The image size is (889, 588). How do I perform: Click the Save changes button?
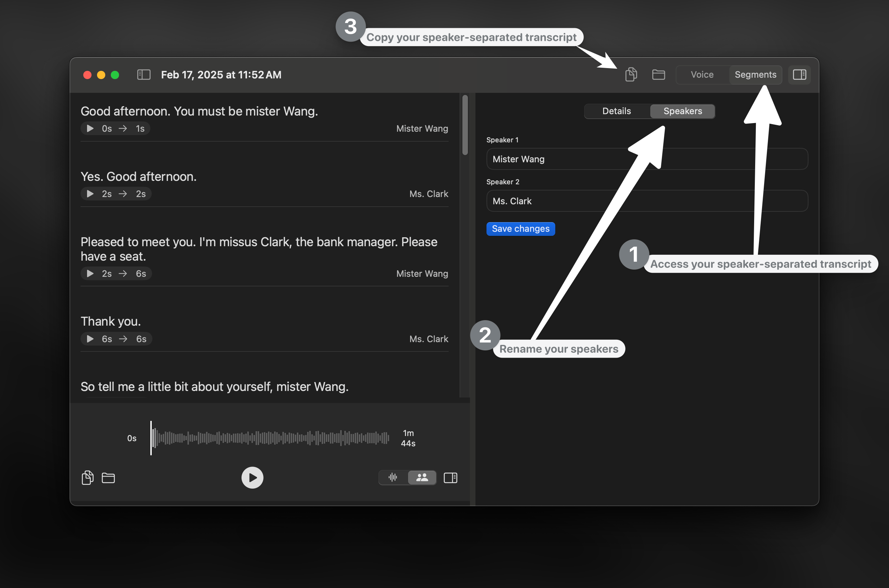click(520, 229)
